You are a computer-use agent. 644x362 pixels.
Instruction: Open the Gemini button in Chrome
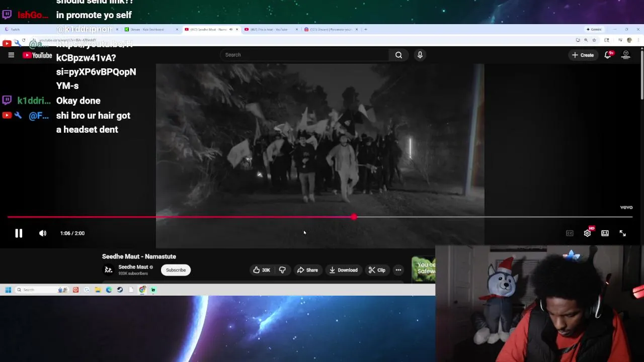tap(594, 30)
